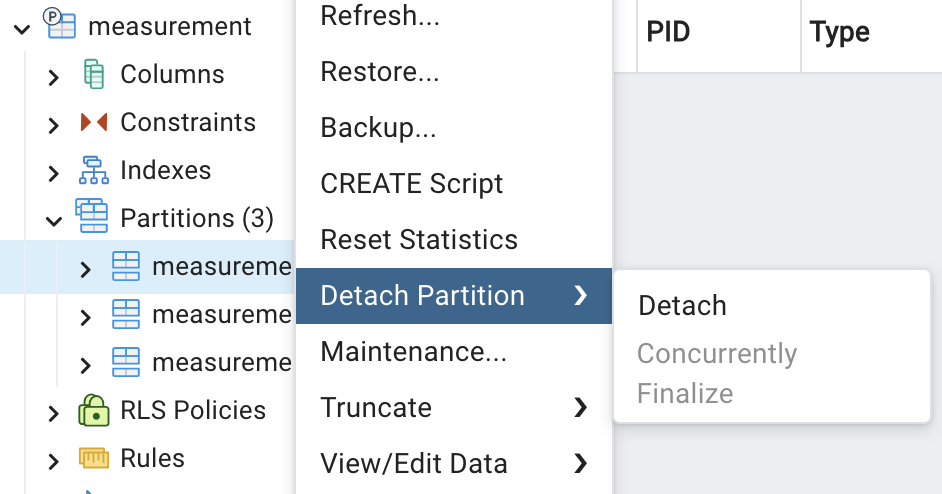The width and height of the screenshot is (942, 494).
Task: Choose Detach from the submenu
Action: click(x=682, y=306)
